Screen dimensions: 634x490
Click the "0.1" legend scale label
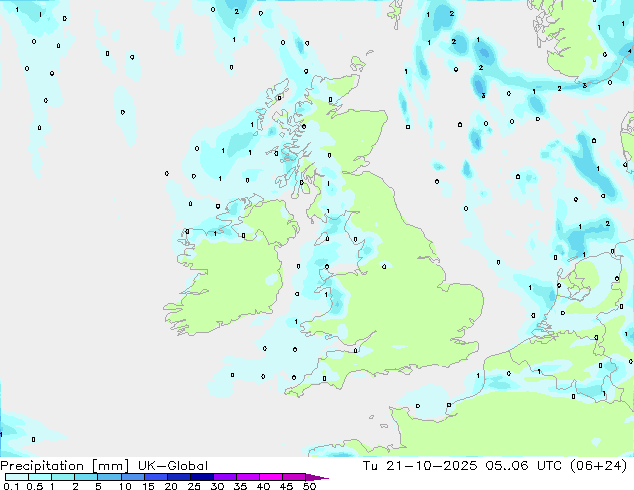pos(11,486)
